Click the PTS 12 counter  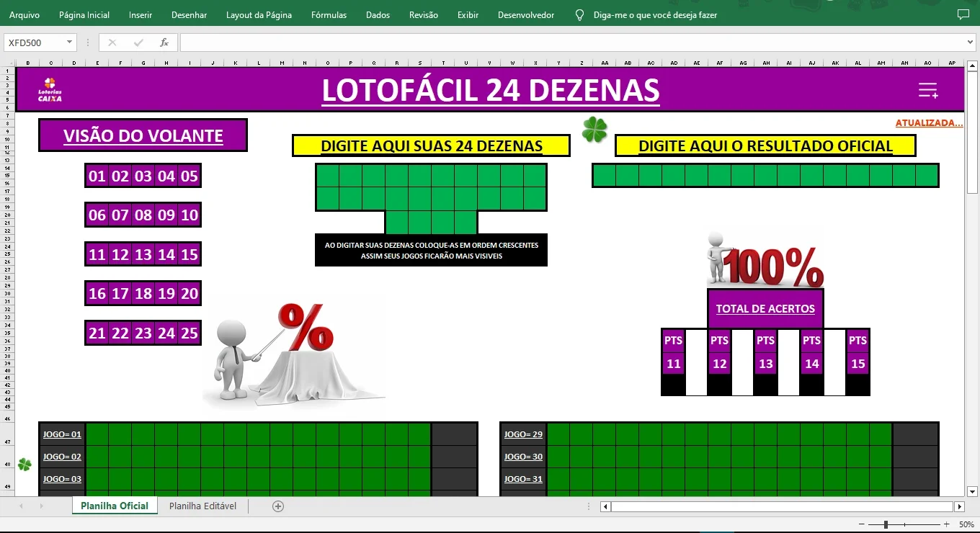click(x=719, y=352)
